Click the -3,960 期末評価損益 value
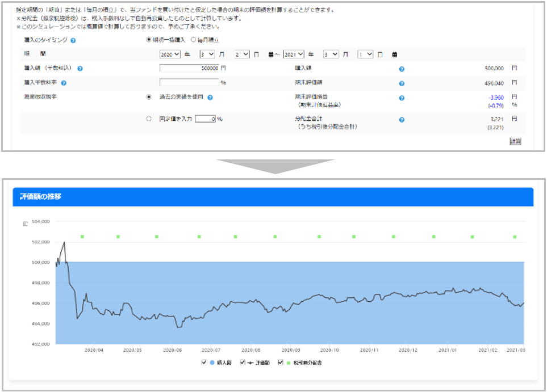This screenshot has width=547, height=392. [x=496, y=98]
